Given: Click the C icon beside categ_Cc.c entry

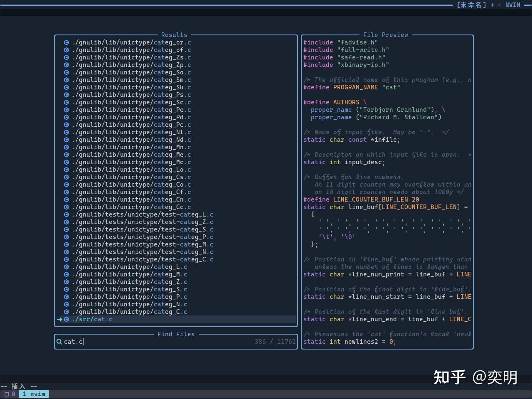Looking at the screenshot, I should [66, 207].
